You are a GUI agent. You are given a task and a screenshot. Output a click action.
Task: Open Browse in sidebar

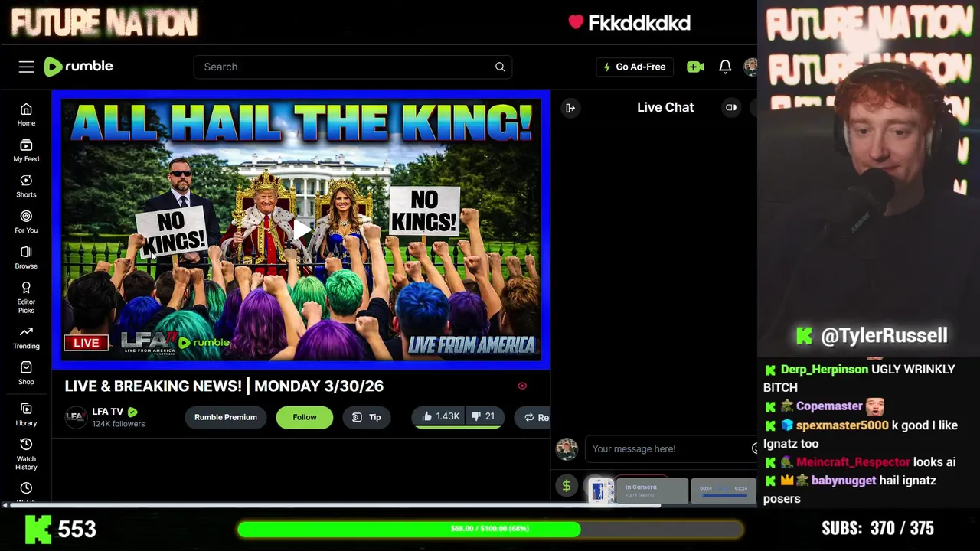coord(26,258)
